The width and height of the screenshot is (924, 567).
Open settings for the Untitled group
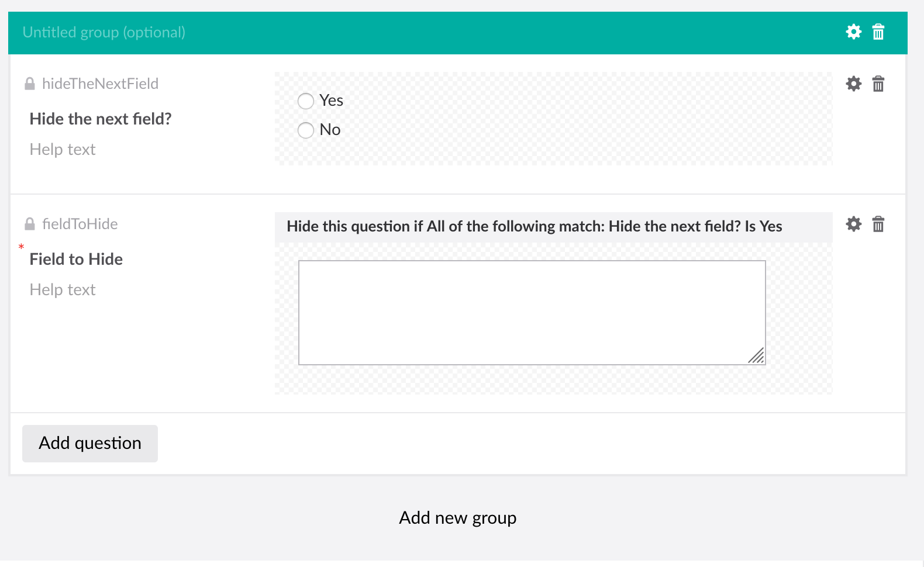(853, 32)
